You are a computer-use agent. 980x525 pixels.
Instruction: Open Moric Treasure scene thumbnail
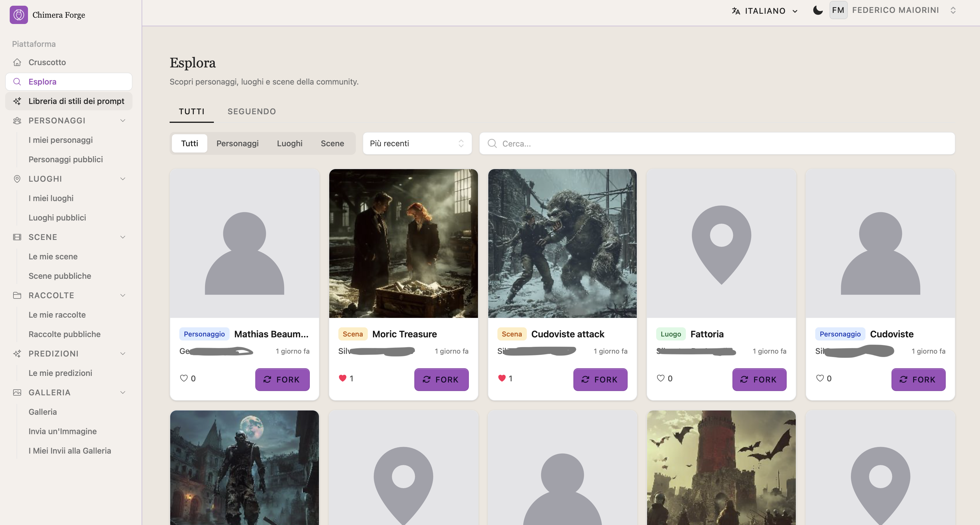point(403,243)
